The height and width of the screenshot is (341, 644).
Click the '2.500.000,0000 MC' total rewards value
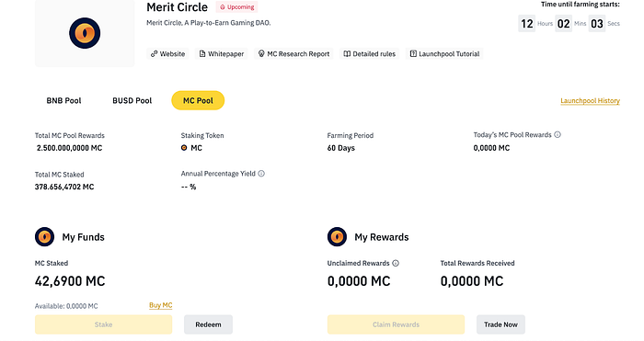coord(69,148)
